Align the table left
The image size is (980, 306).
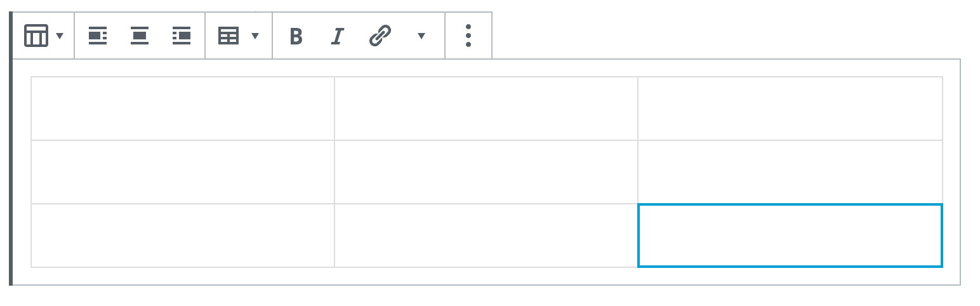(x=97, y=36)
